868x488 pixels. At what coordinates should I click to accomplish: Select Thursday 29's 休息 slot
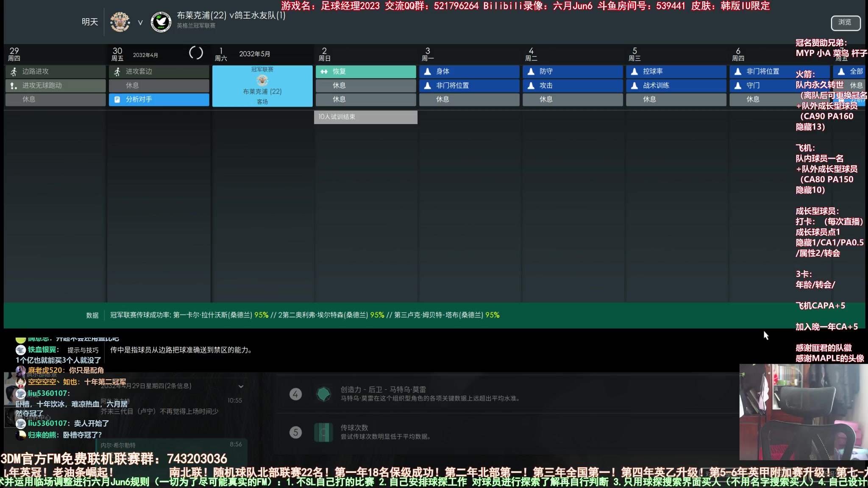point(56,100)
